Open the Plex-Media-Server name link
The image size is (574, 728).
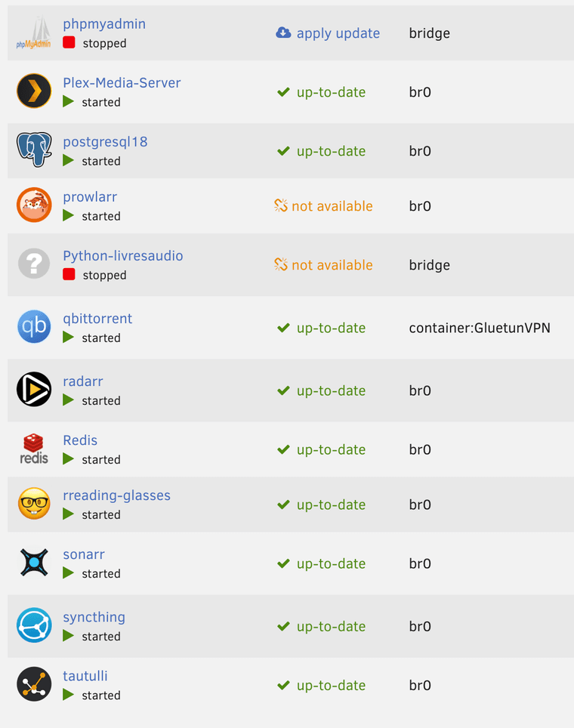122,82
